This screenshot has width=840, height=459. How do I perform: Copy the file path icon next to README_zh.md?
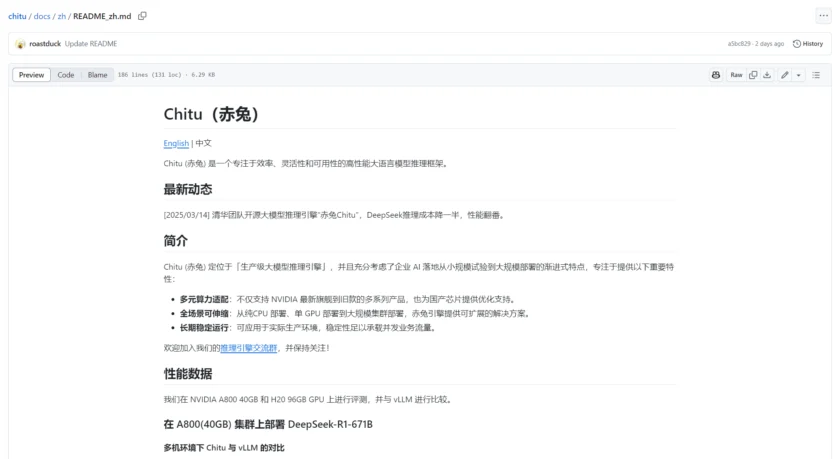click(x=142, y=16)
